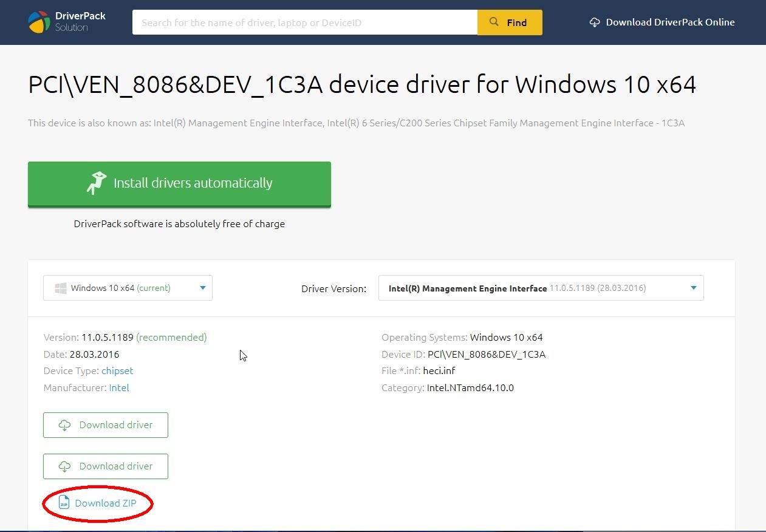Focus the driver search input field
The image size is (766, 532).
click(x=304, y=22)
